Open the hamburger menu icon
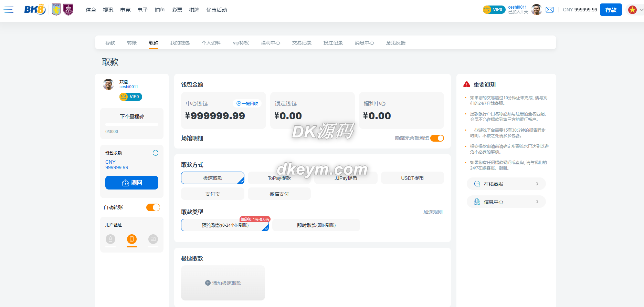 pos(9,10)
